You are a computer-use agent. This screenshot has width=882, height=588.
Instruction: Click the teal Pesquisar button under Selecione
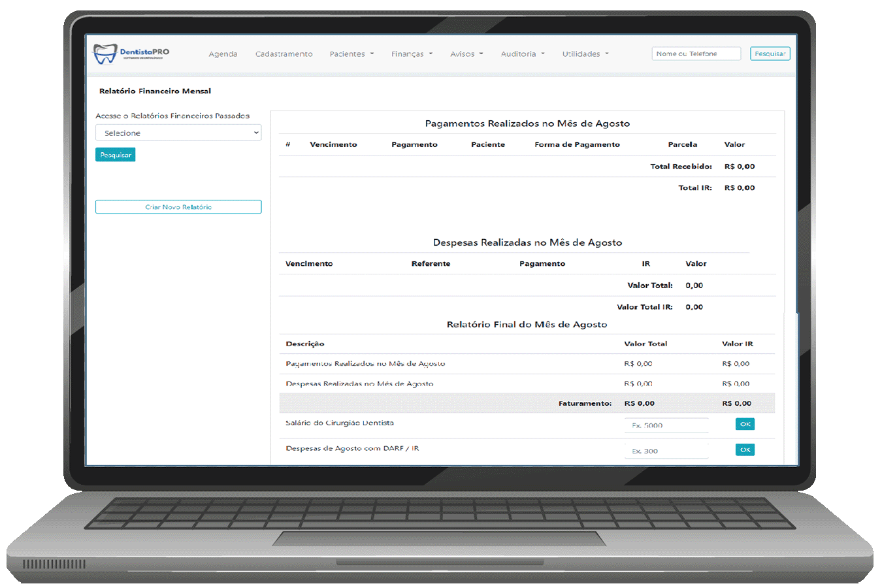(116, 155)
